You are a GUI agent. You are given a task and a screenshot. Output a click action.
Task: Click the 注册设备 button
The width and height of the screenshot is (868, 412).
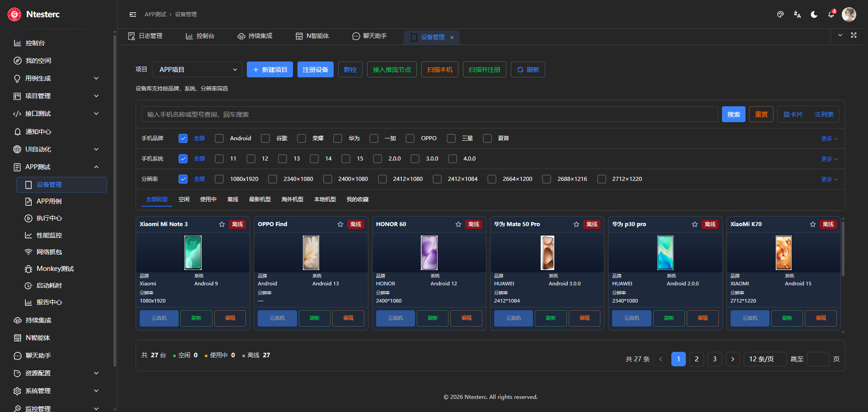point(316,70)
